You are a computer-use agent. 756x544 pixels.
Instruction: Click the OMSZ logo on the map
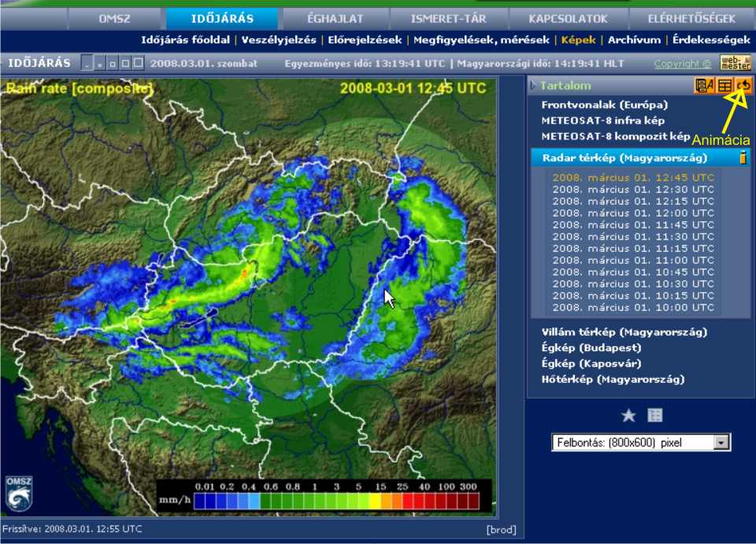click(x=19, y=493)
